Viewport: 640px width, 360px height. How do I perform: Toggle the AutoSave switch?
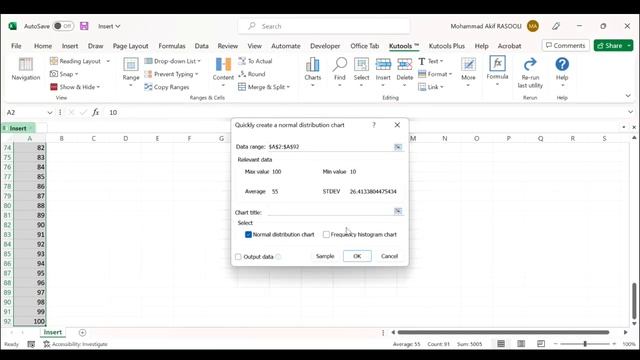pos(63,26)
